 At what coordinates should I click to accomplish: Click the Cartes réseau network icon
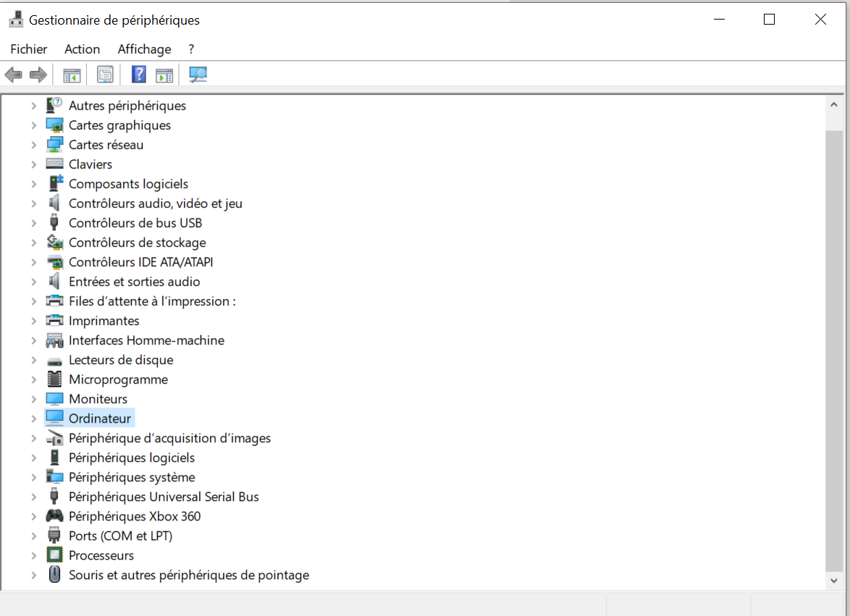click(x=54, y=145)
